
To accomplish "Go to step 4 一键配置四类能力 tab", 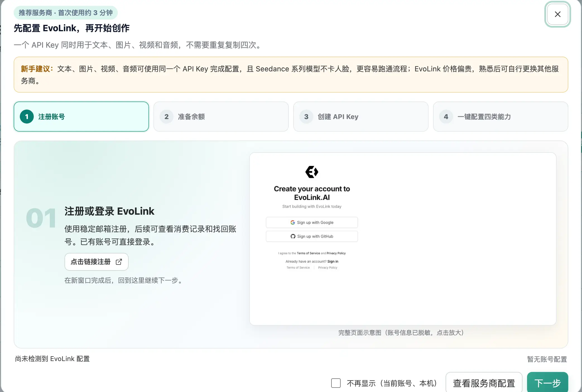I will point(501,117).
